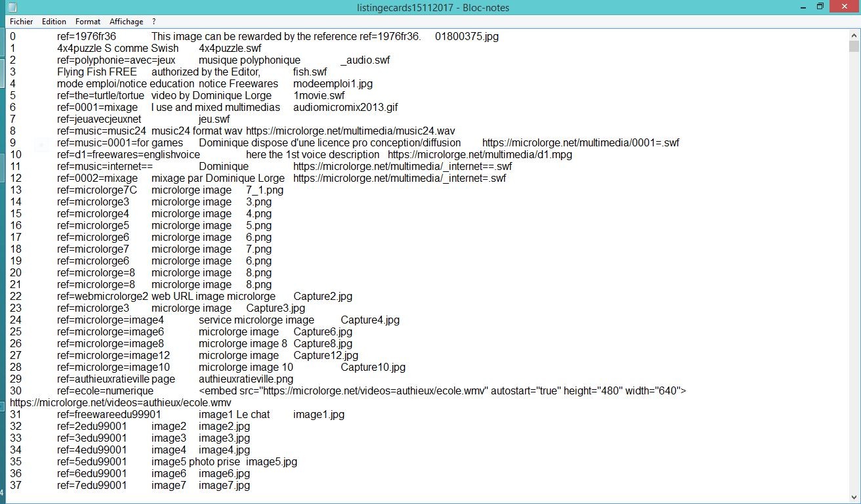This screenshot has width=861, height=504.
Task: Click the text 'ref=ecole=numerique'
Action: (105, 391)
